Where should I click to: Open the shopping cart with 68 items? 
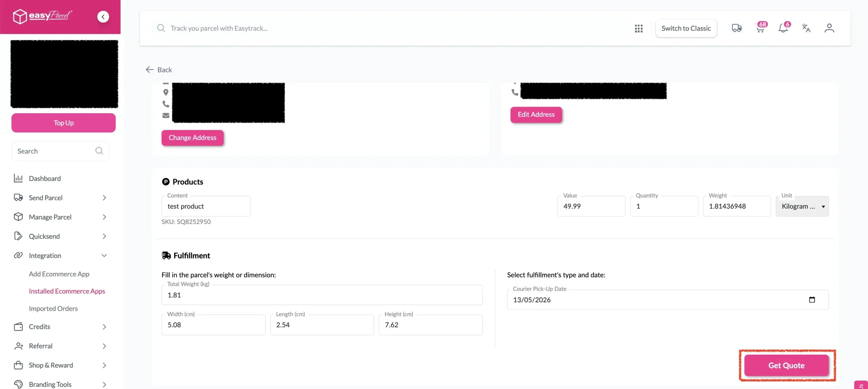pyautogui.click(x=761, y=27)
